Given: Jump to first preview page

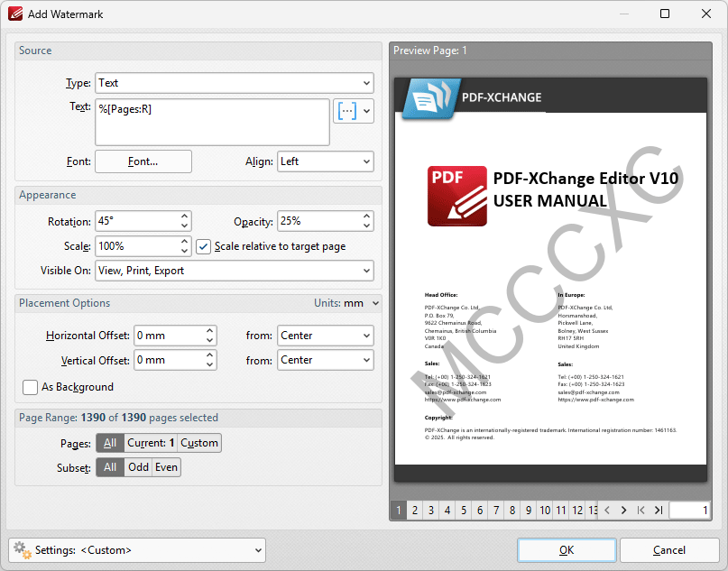Looking at the screenshot, I should (640, 511).
